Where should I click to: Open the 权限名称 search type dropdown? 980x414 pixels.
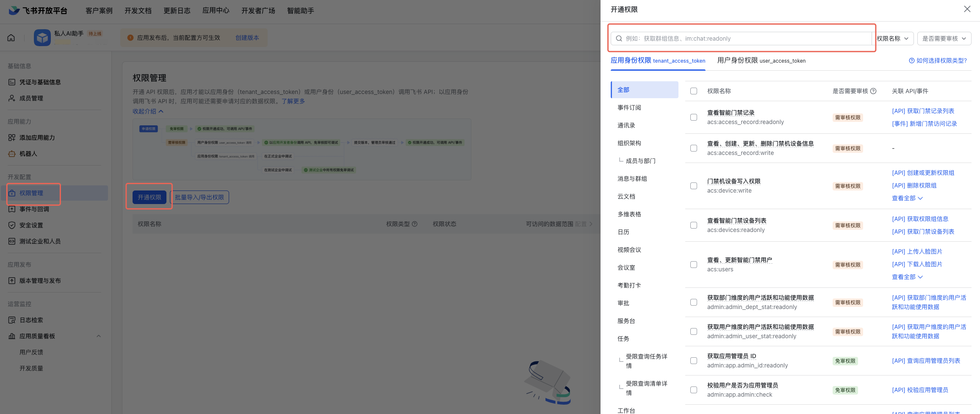(x=893, y=39)
